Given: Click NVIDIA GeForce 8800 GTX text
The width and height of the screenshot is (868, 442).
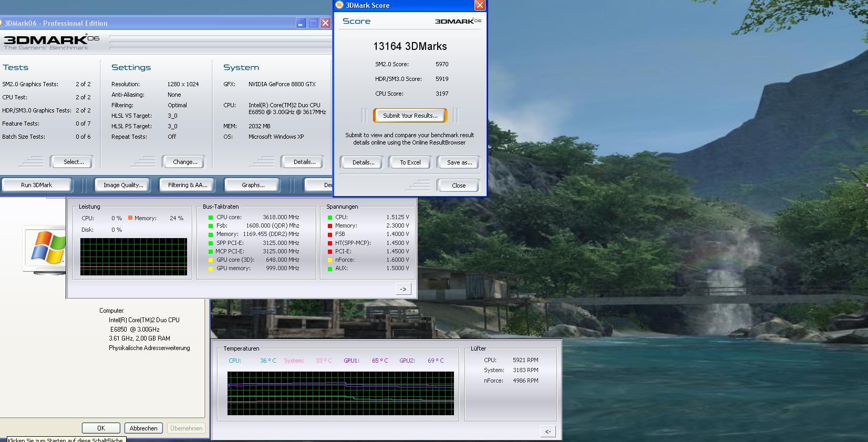Looking at the screenshot, I should (282, 84).
